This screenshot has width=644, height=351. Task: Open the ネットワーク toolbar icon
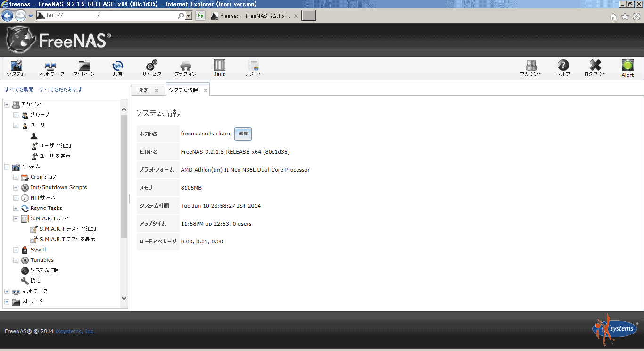coord(51,68)
